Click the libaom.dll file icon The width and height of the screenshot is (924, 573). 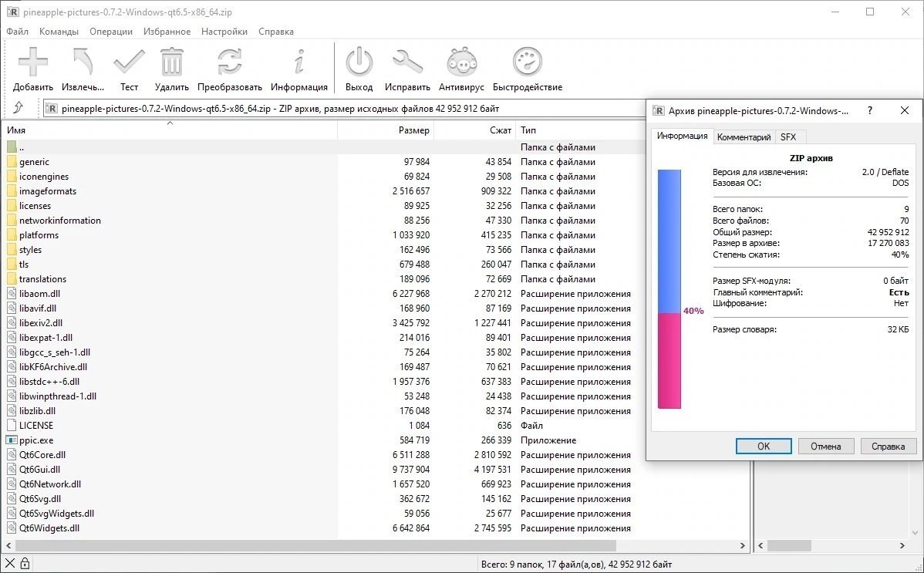coord(12,294)
